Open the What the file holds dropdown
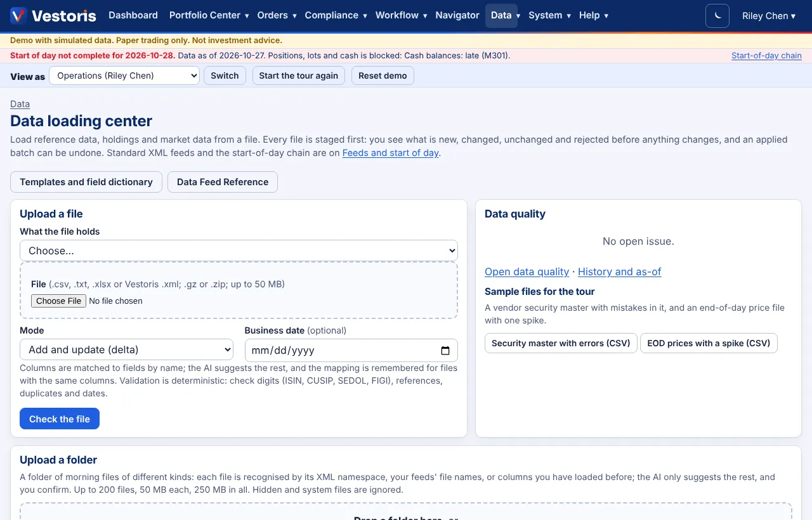 tap(239, 250)
